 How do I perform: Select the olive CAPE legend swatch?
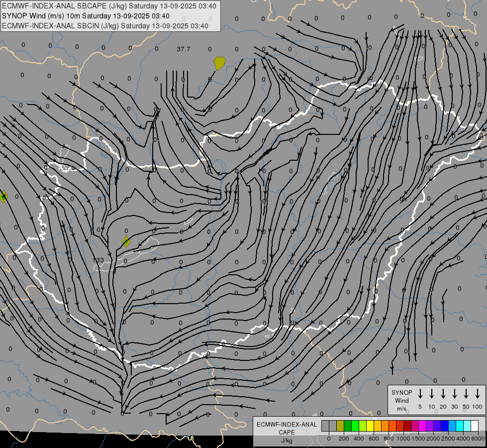point(340,426)
